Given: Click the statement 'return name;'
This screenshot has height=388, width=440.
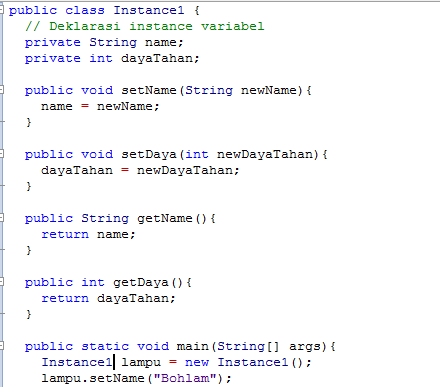Looking at the screenshot, I should tap(88, 234).
